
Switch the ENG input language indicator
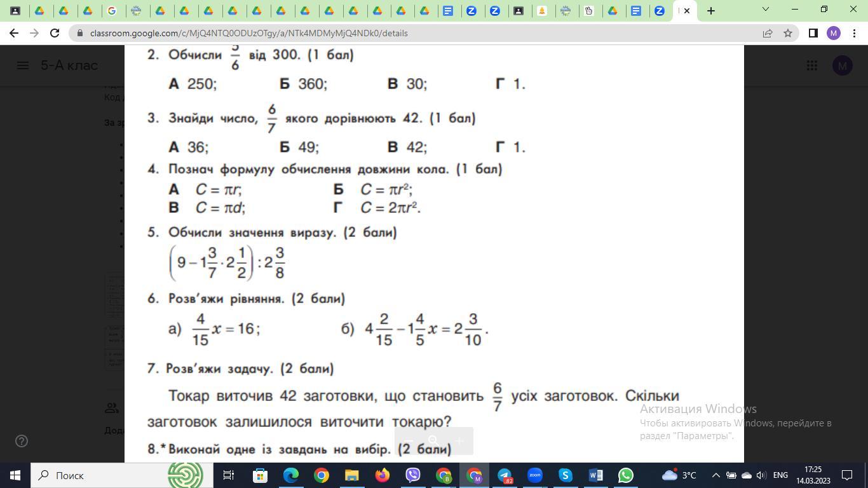pos(780,475)
